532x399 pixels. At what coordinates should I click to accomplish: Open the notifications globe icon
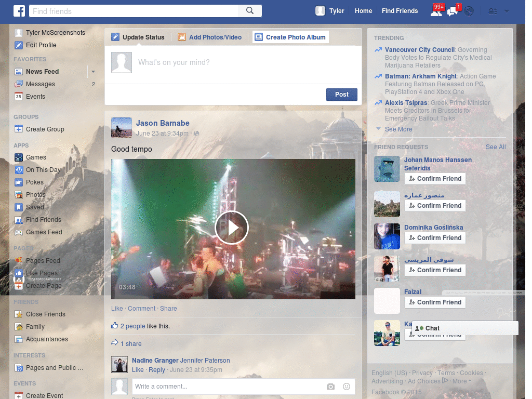click(x=468, y=10)
